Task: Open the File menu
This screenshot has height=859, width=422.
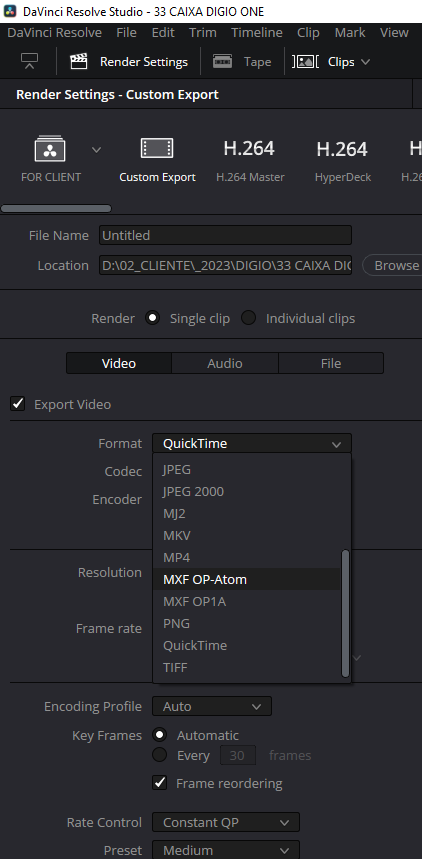Action: pyautogui.click(x=127, y=32)
